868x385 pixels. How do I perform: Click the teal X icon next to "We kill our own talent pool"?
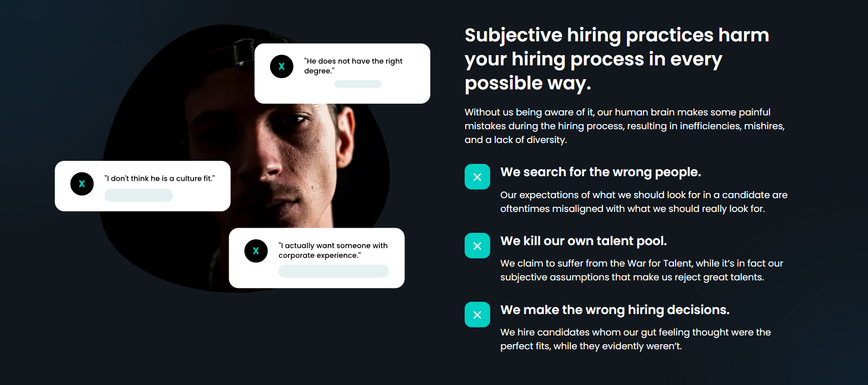coord(477,246)
